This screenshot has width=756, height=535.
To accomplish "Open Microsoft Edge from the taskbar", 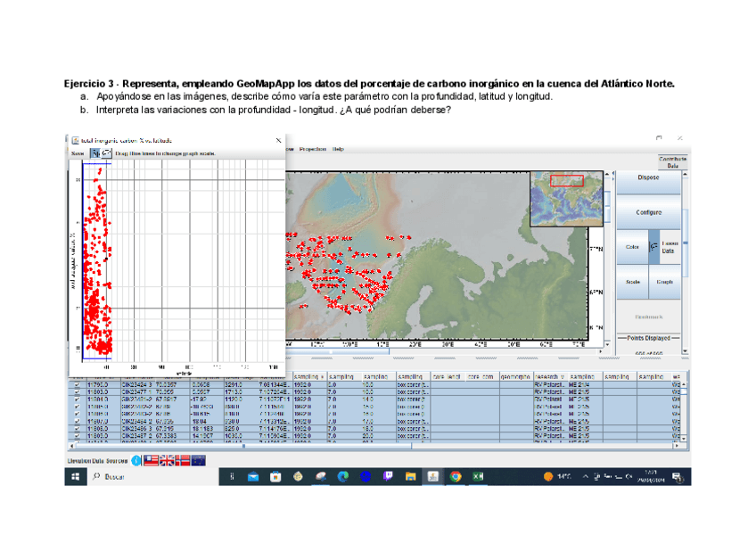I will [342, 477].
